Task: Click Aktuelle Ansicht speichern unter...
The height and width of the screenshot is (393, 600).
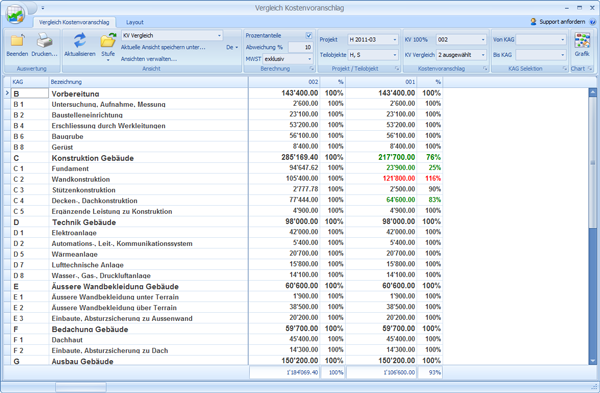Action: (163, 47)
